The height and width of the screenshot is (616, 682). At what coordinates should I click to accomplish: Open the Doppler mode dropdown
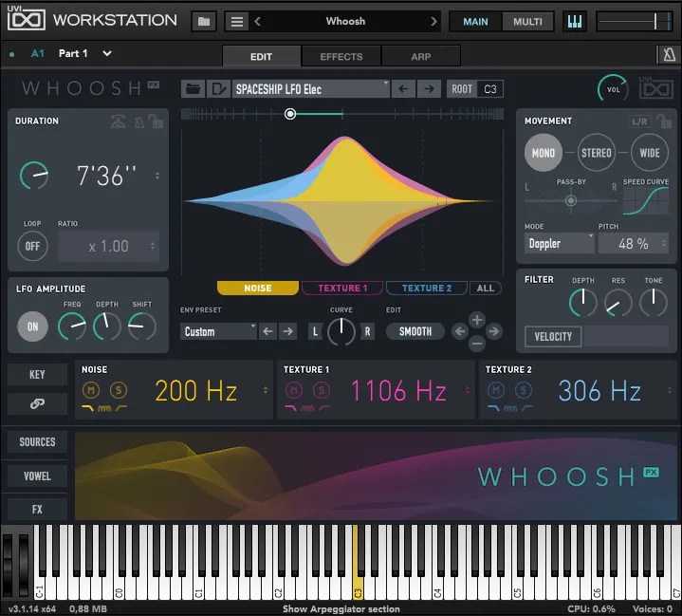560,243
